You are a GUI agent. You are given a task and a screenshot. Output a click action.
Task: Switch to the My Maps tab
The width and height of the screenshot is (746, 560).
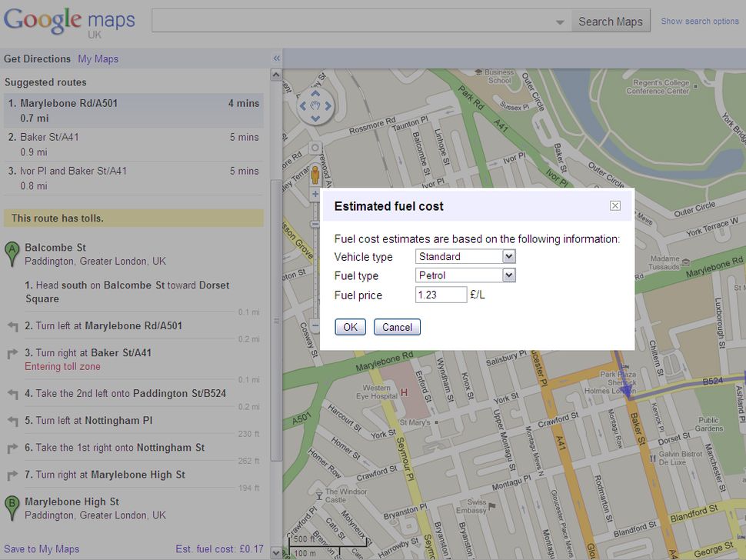pyautogui.click(x=98, y=58)
